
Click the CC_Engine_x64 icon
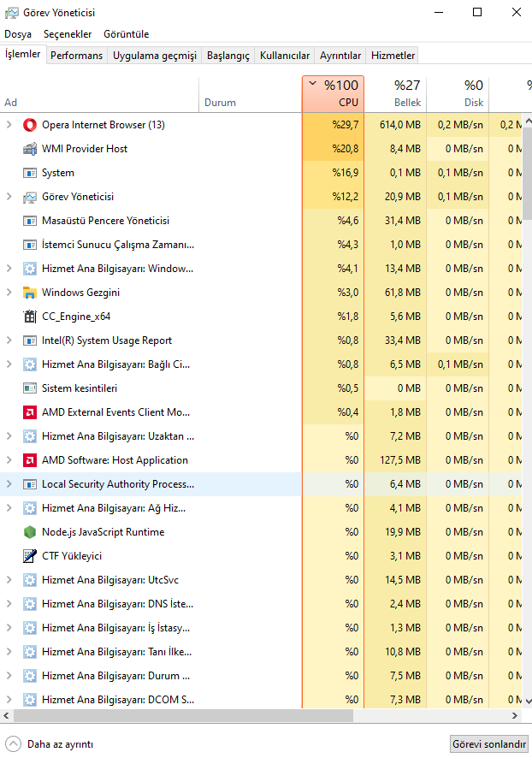tap(30, 317)
